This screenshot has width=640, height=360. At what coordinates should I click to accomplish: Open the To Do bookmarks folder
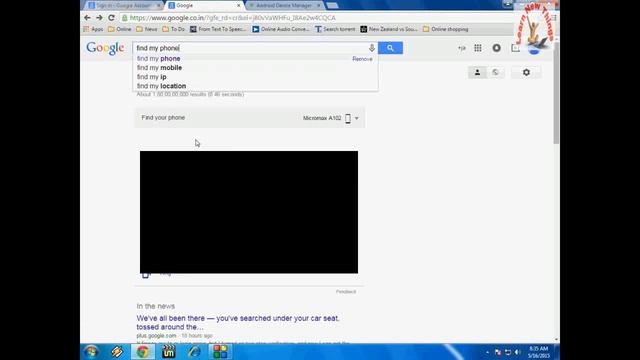[173, 29]
